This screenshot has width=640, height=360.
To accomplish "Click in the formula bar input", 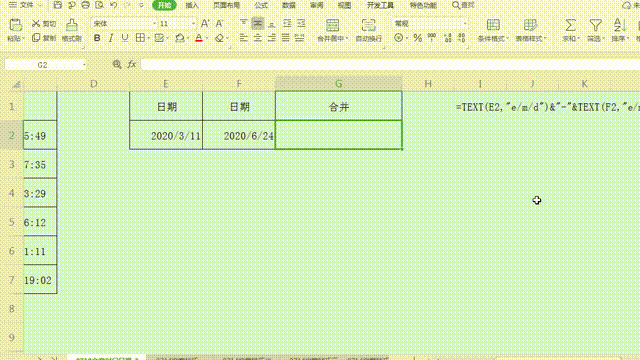I will point(390,64).
